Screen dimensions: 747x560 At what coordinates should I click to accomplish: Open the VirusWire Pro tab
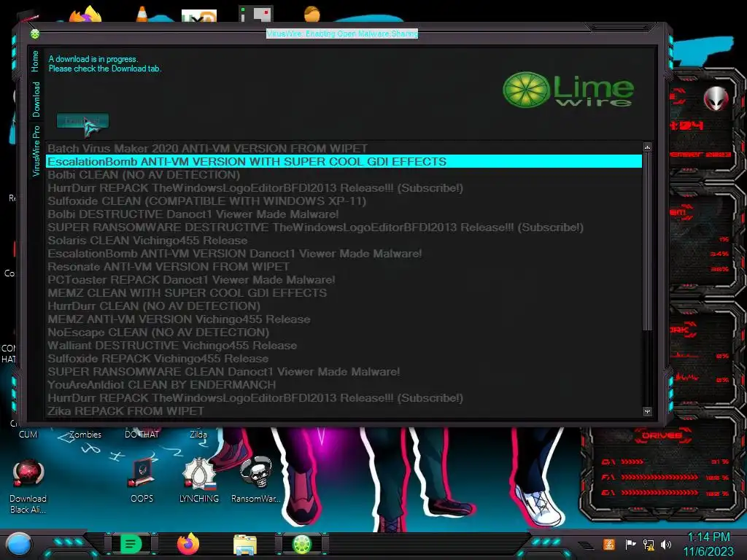click(36, 151)
